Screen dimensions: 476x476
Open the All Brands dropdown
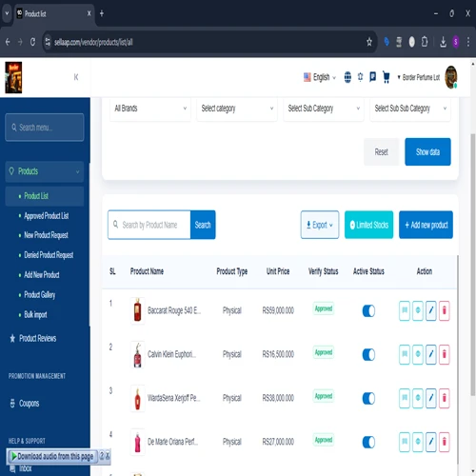150,109
